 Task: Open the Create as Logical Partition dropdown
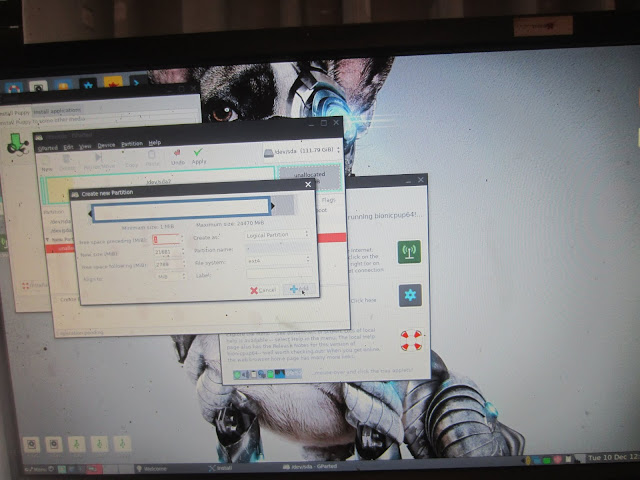278,235
